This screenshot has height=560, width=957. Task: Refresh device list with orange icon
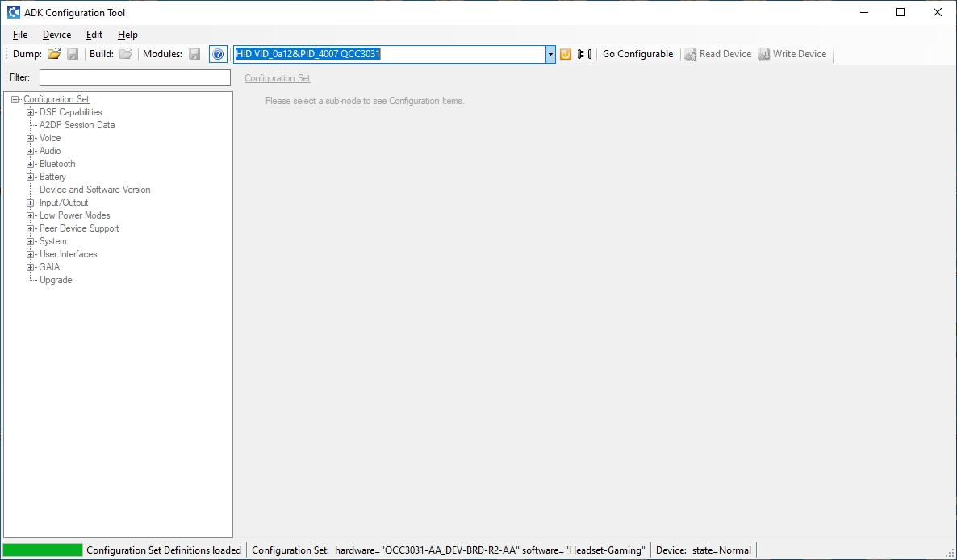click(566, 54)
